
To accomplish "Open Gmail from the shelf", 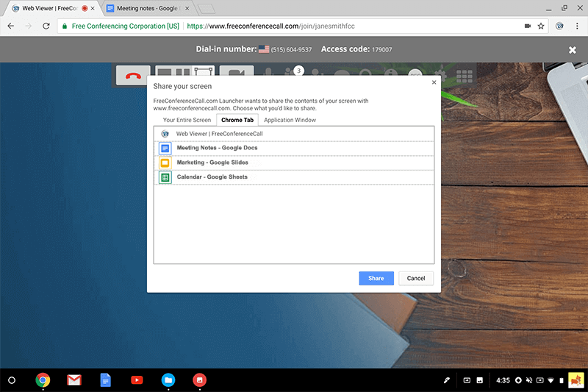I will [74, 380].
